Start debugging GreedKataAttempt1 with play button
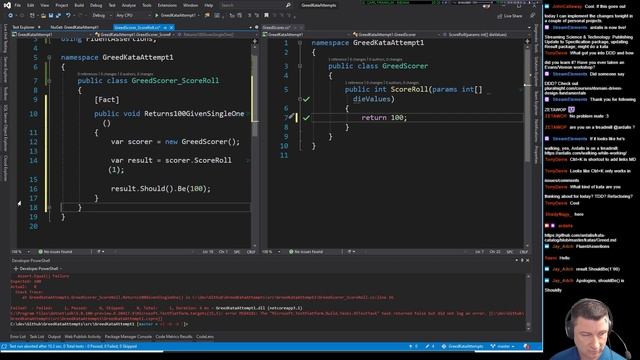Image resolution: width=640 pixels, height=360 pixels. coord(176,16)
